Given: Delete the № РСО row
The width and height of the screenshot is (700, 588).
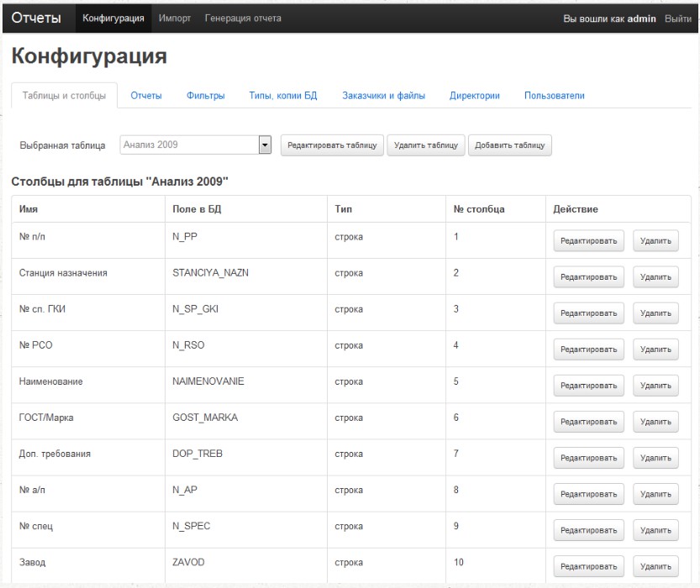Looking at the screenshot, I should 655,349.
